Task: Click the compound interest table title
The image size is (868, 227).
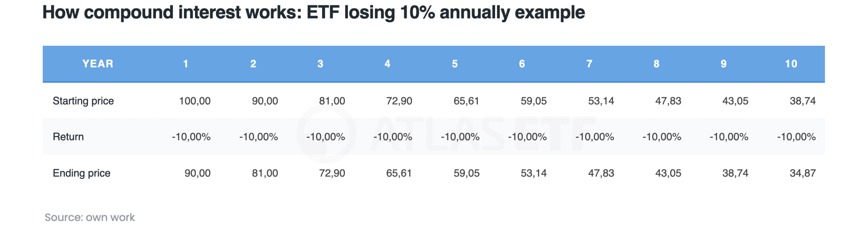Action: click(313, 13)
